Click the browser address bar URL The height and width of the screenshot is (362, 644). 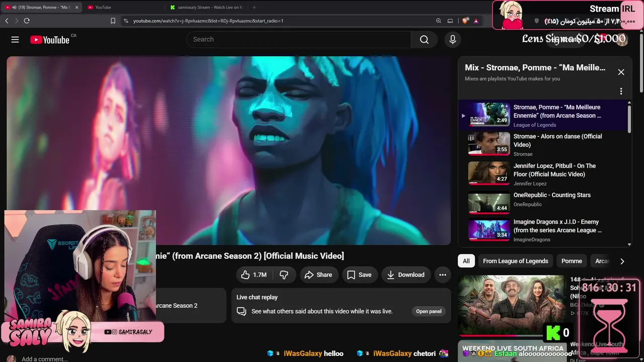pyautogui.click(x=208, y=21)
